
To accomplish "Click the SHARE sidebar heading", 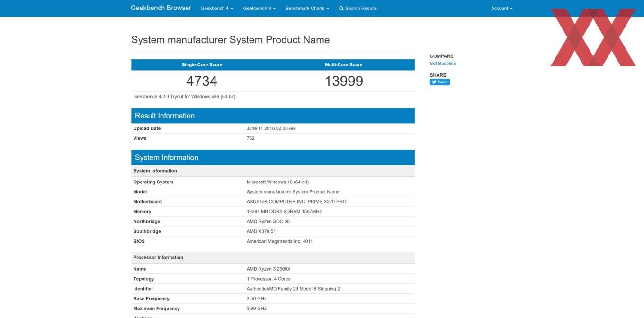I will (x=438, y=75).
